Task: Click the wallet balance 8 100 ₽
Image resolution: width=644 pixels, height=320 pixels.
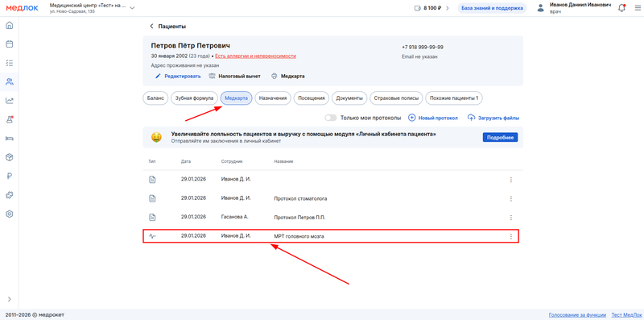Action: tap(428, 8)
